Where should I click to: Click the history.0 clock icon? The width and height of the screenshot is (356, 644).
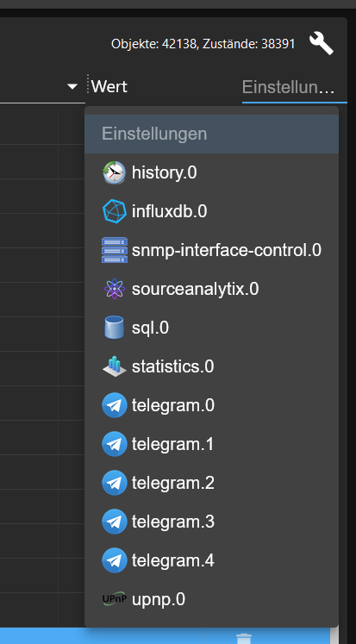114,173
